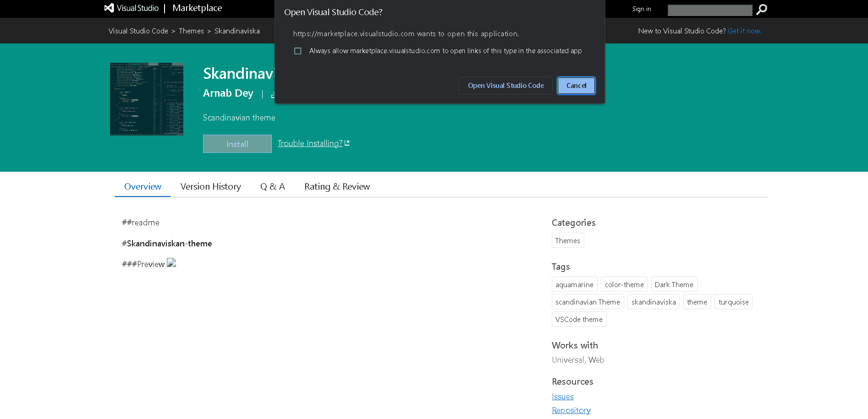The image size is (868, 419).
Task: Click the Install button
Action: [237, 144]
